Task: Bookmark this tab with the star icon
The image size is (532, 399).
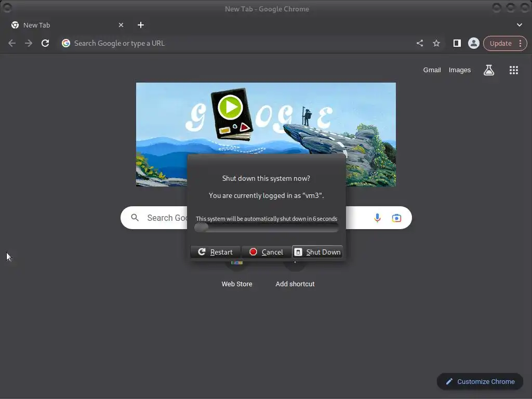Action: tap(436, 43)
